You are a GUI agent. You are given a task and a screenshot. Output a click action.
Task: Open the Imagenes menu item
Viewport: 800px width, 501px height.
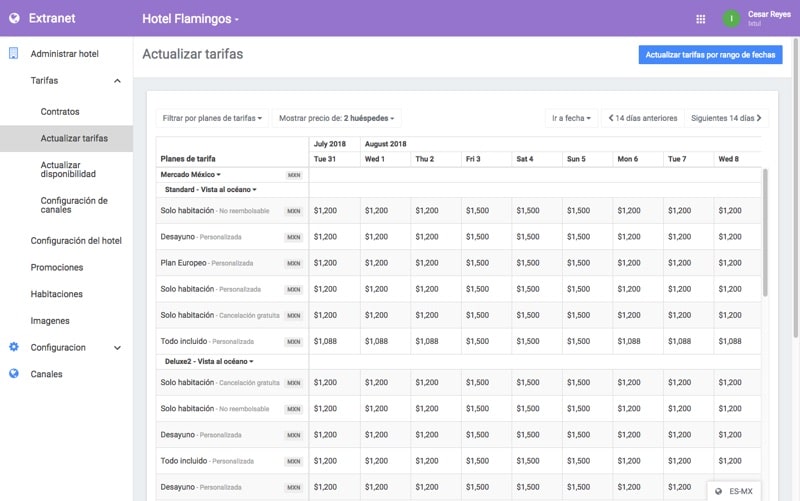[50, 321]
